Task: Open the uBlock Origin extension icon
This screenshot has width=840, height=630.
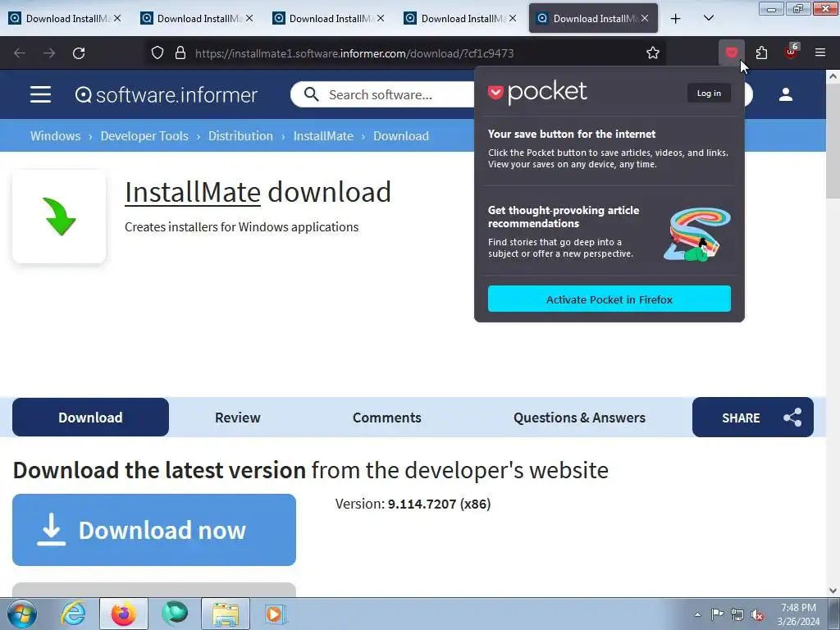Action: [x=792, y=52]
